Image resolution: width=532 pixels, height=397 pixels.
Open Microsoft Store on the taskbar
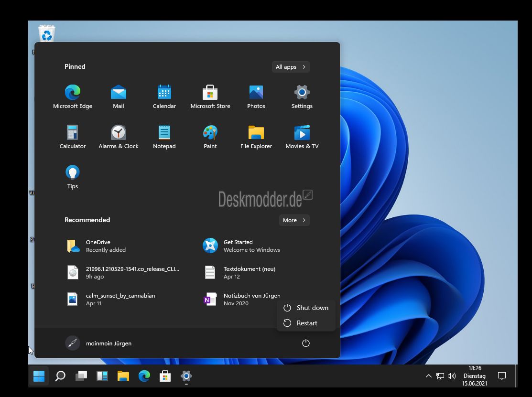(165, 376)
